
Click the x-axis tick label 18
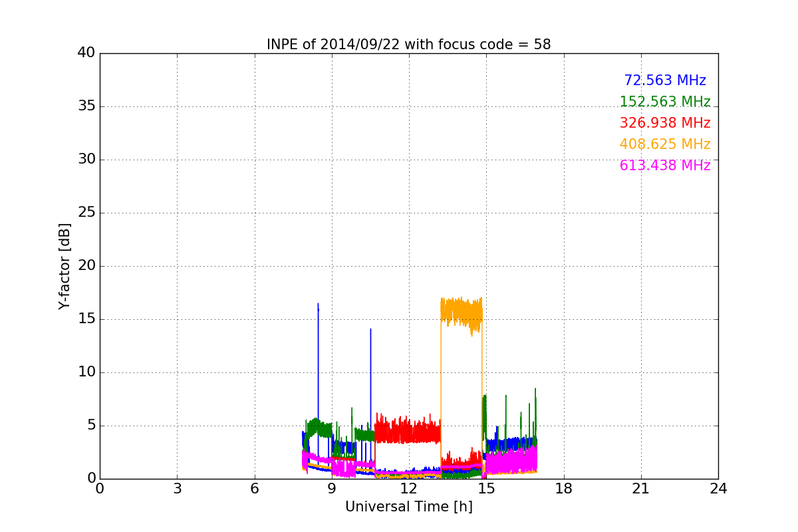pos(563,489)
